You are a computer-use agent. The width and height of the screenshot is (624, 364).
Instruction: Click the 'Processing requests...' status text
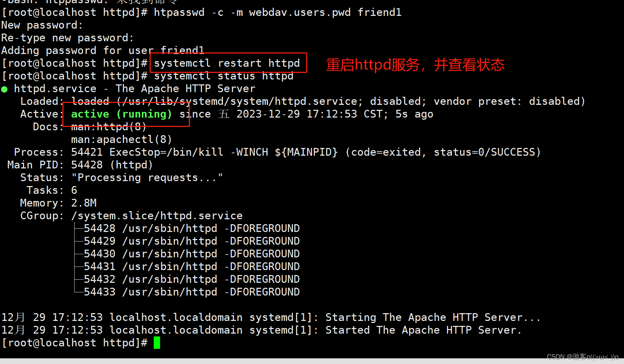[x=147, y=178]
